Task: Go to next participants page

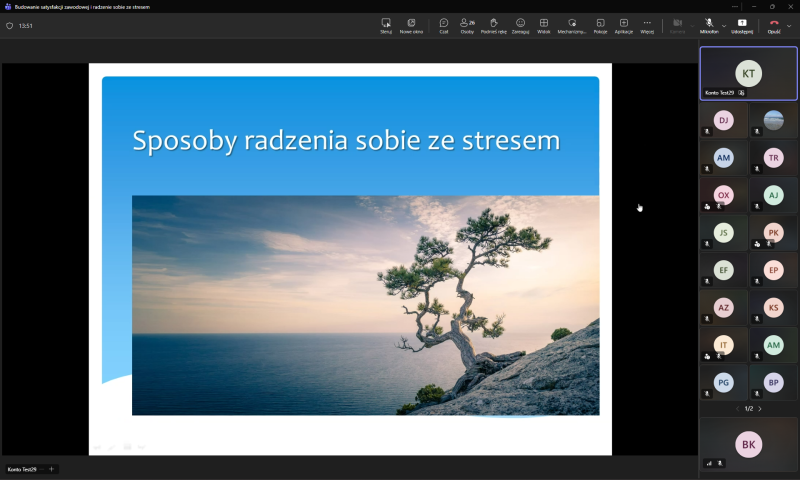Action: pos(760,409)
